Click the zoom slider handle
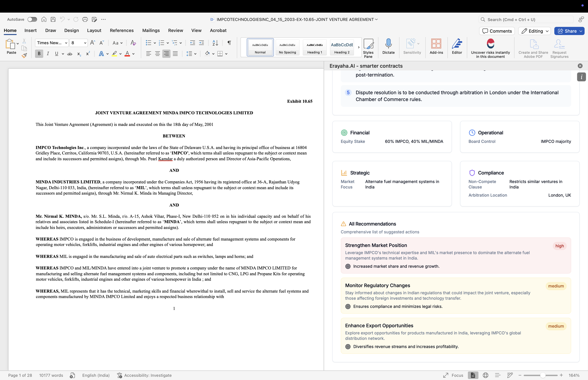The height and width of the screenshot is (380, 588). [543, 375]
